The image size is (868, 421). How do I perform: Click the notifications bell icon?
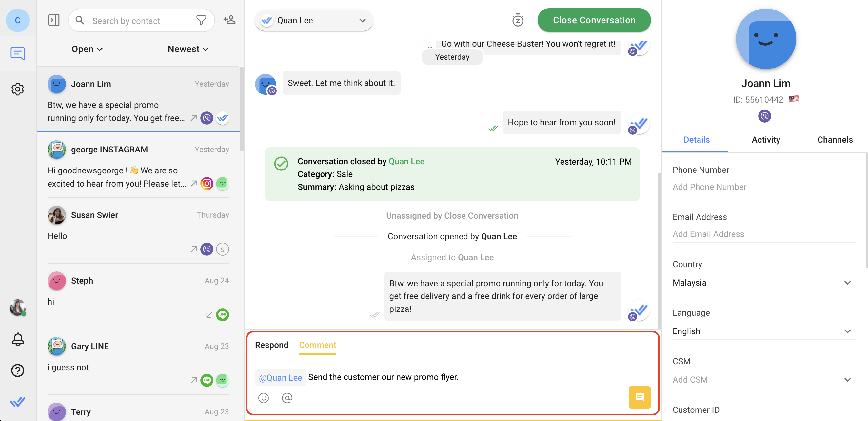[x=17, y=339]
